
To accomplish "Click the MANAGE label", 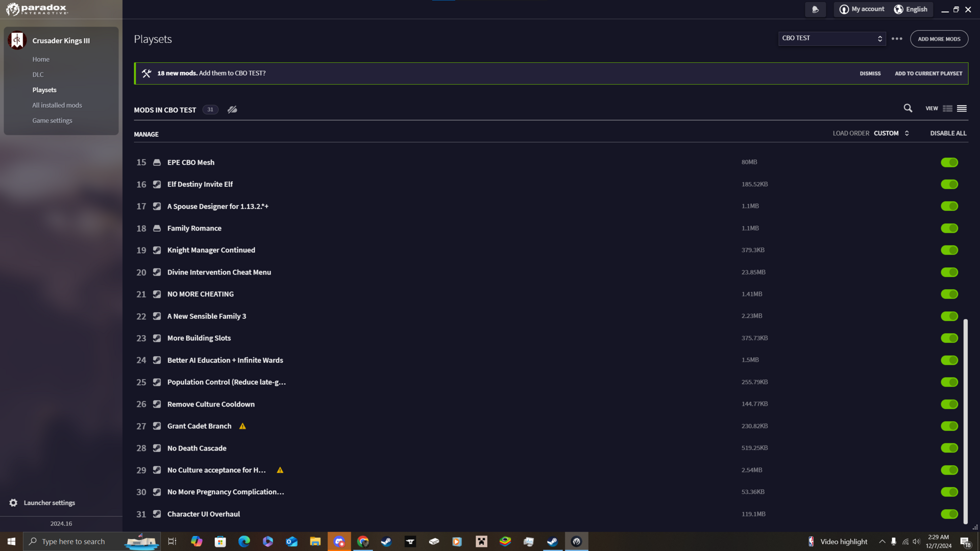I will [x=146, y=134].
